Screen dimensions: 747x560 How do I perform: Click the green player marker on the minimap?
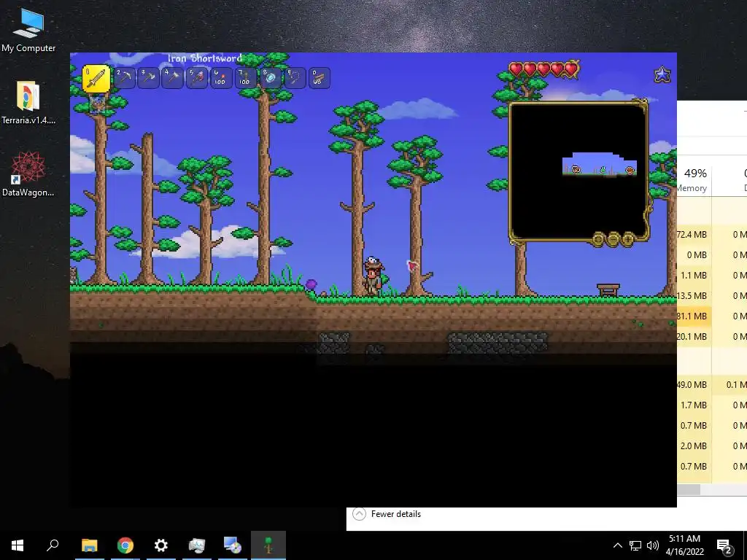[603, 169]
